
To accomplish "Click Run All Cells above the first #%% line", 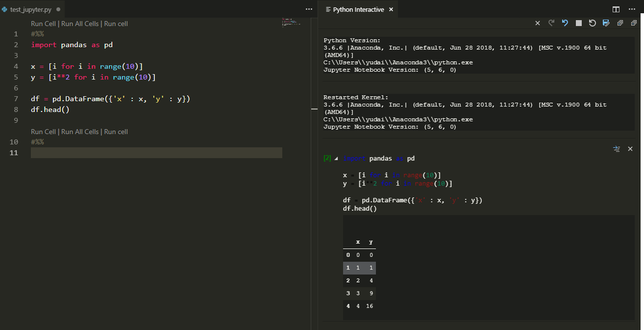I will 80,23.
